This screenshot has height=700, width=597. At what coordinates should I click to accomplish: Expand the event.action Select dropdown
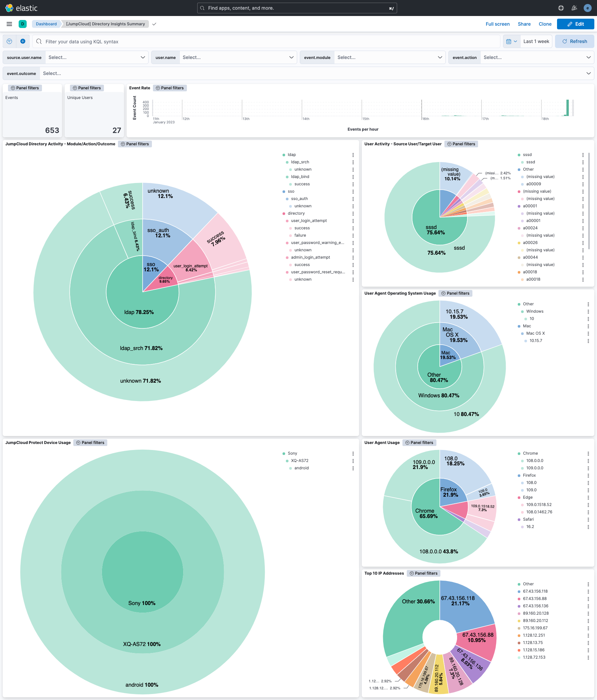(537, 57)
